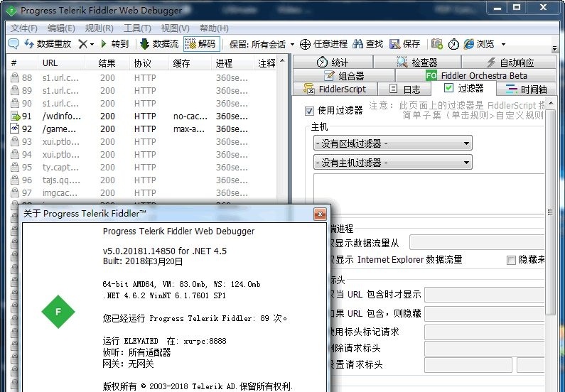Open the 浏览 dropdown arrow
Screen dimensions: 565x392
503,44
